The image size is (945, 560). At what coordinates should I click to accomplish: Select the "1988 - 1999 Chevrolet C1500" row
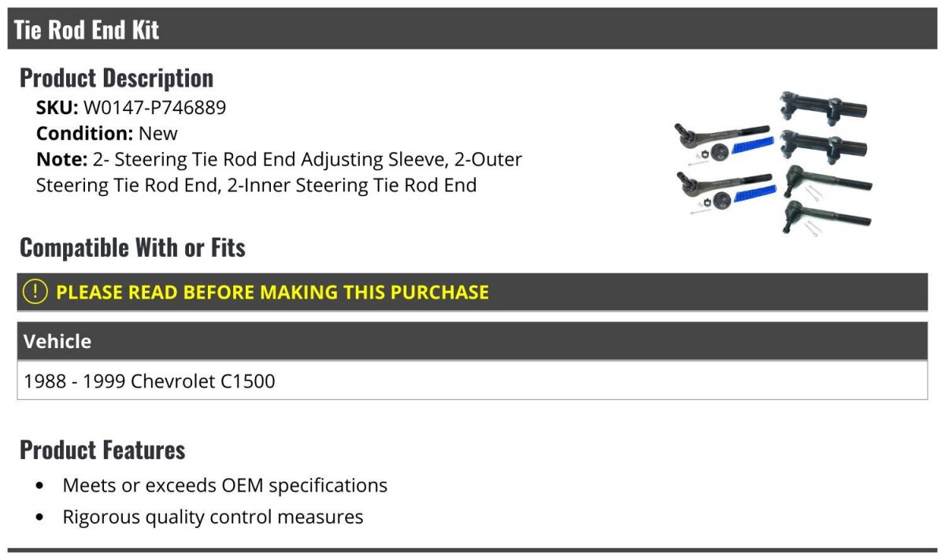[x=150, y=381]
